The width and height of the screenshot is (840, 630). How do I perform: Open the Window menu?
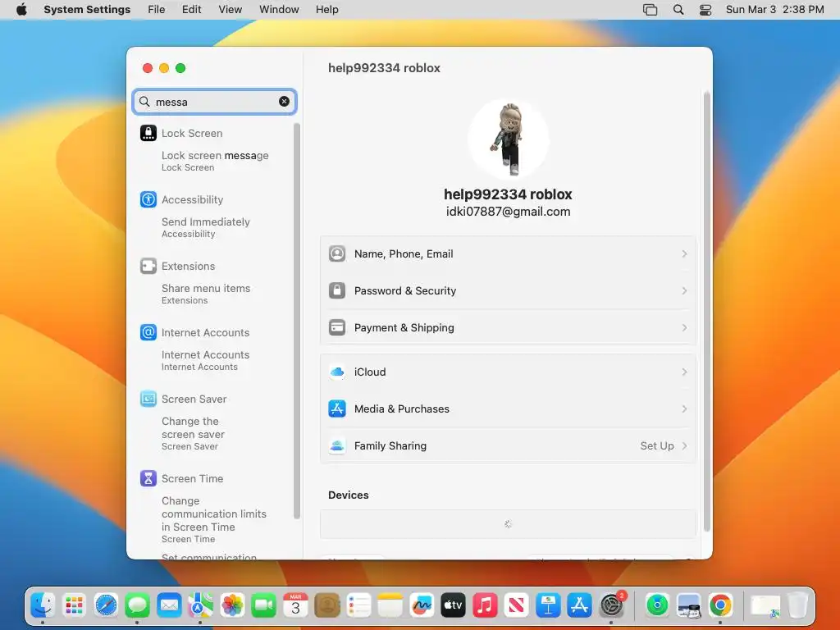[x=279, y=10]
